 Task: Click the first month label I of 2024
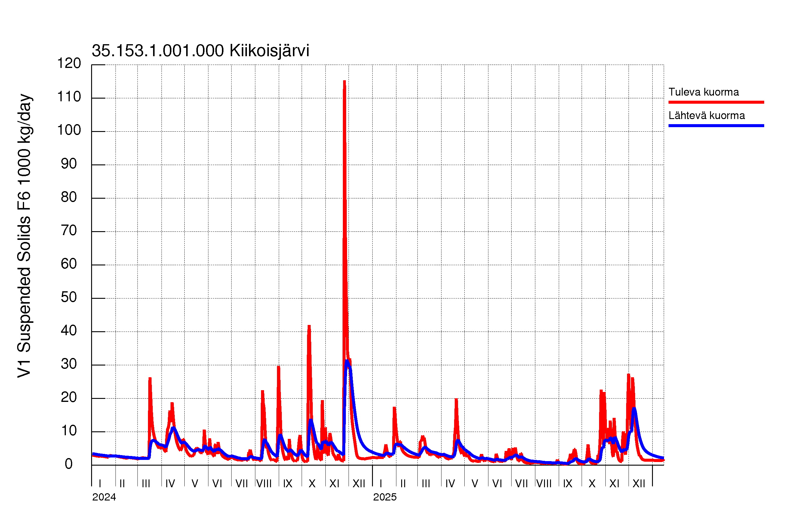[x=100, y=484]
